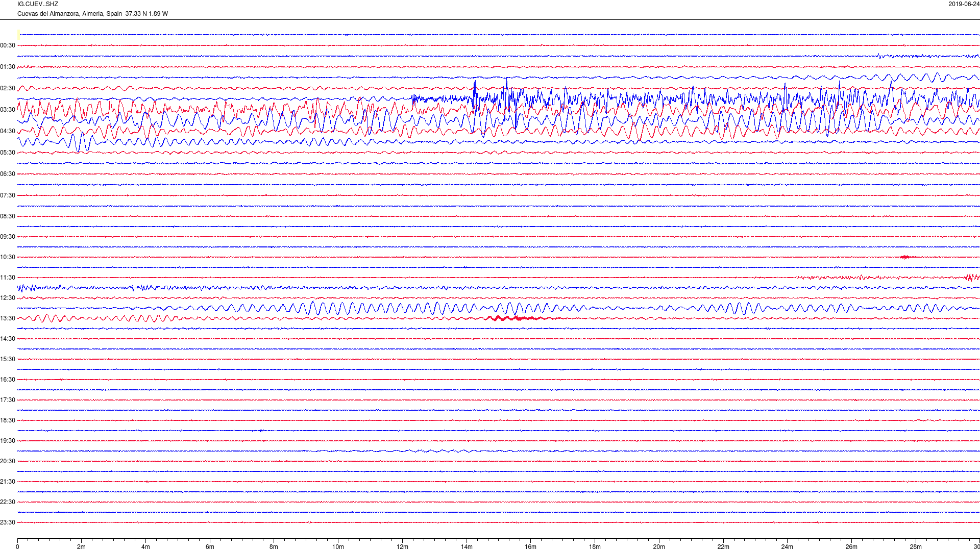Screen dimensions: 980x551
Task: Click the 22:30 time label
Action: [x=8, y=502]
